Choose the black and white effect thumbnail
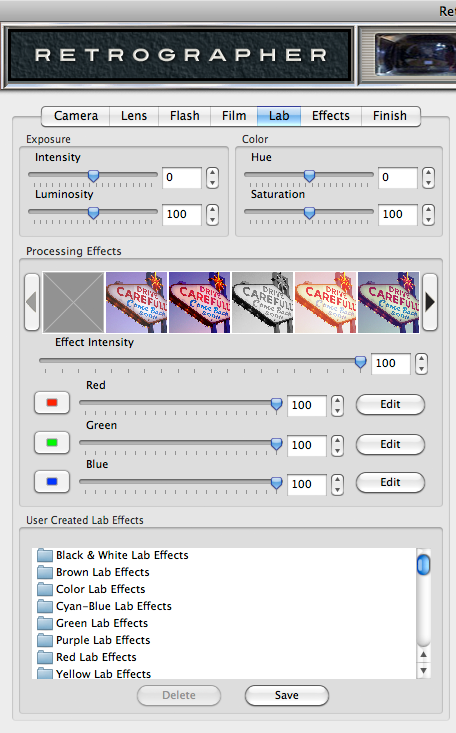 pyautogui.click(x=262, y=302)
